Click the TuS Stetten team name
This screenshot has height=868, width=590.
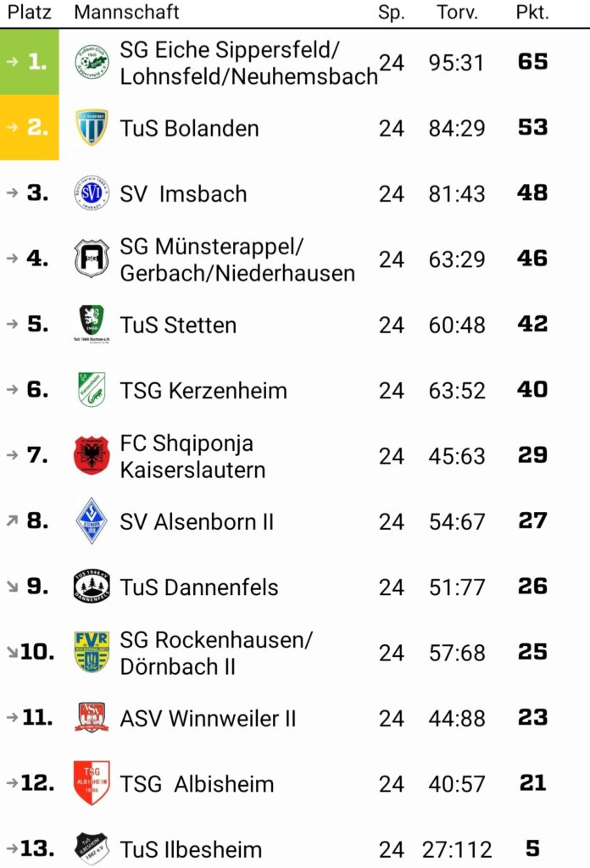pyautogui.click(x=178, y=325)
